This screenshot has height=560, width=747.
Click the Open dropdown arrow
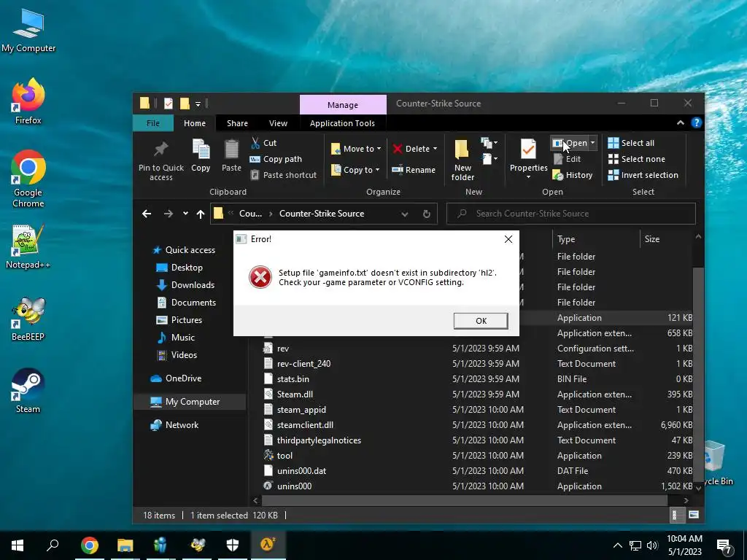coord(592,143)
